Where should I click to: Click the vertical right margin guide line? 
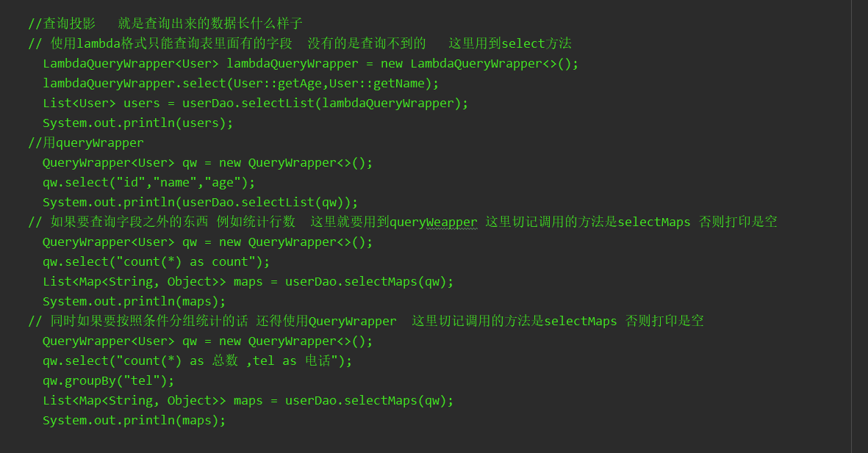coord(851,220)
